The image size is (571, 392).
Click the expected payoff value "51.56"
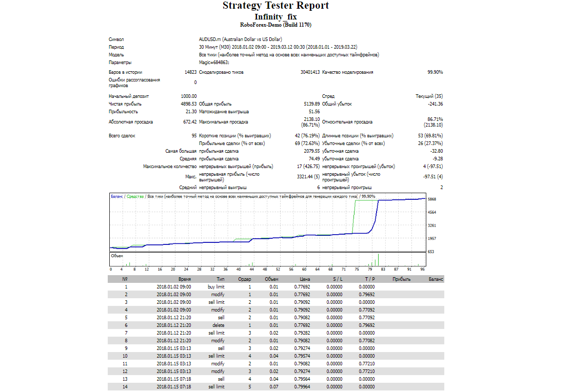click(314, 112)
